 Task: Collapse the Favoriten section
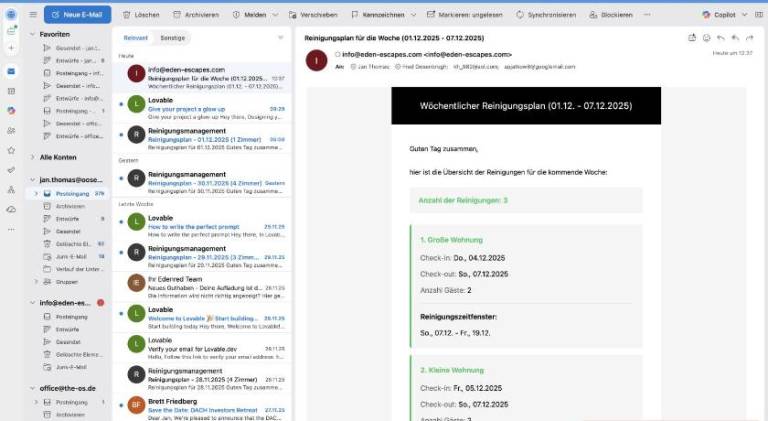32,34
